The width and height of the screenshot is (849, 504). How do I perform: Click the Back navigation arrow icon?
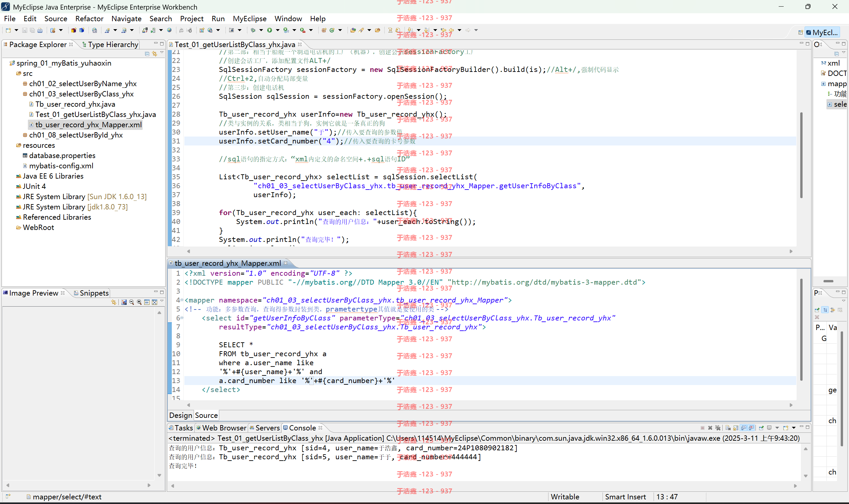[x=451, y=30]
